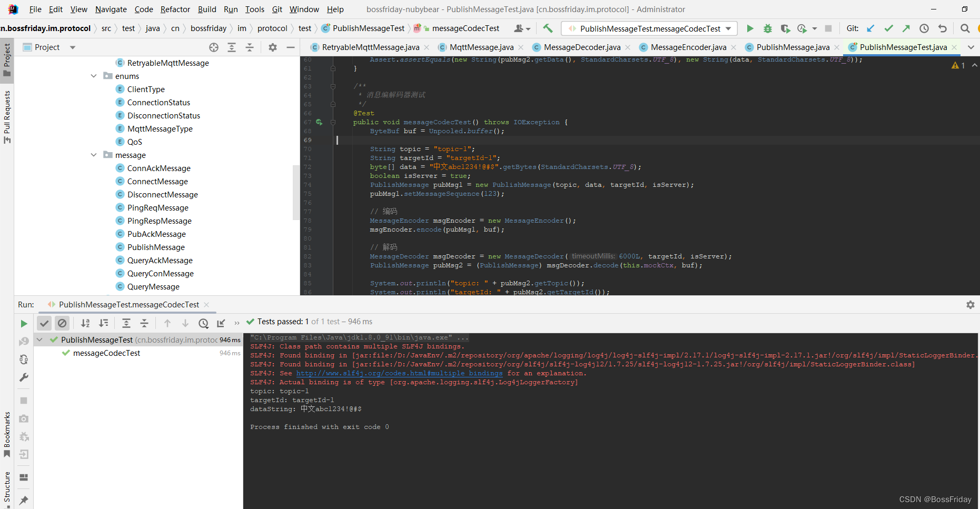The image size is (980, 509).
Task: Sort tests by duration icon
Action: (104, 323)
